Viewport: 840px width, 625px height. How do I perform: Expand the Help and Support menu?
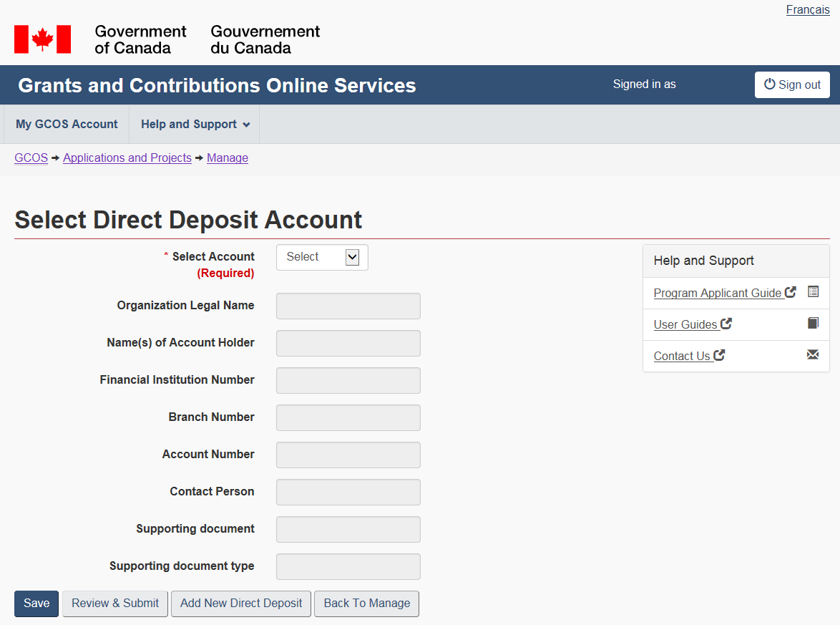(195, 125)
